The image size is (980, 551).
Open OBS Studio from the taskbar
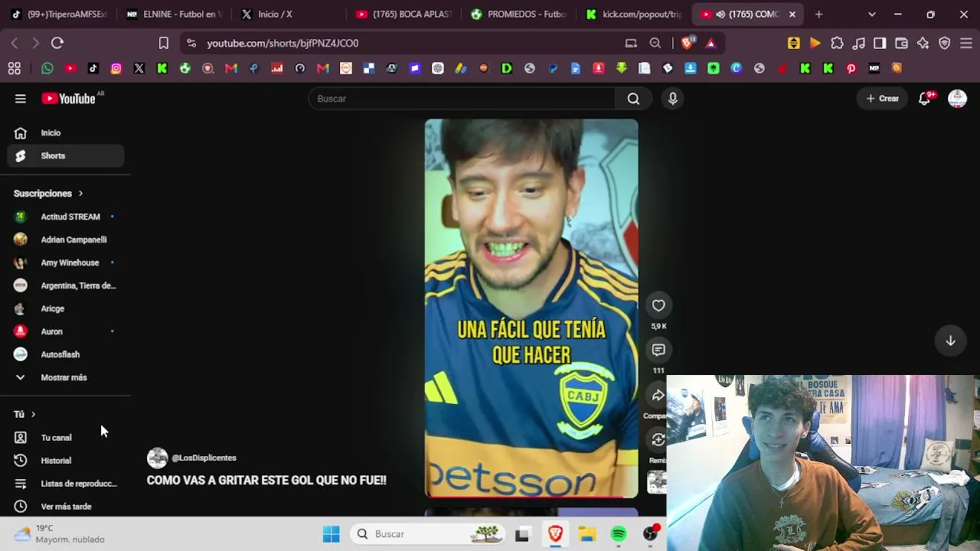[651, 534]
